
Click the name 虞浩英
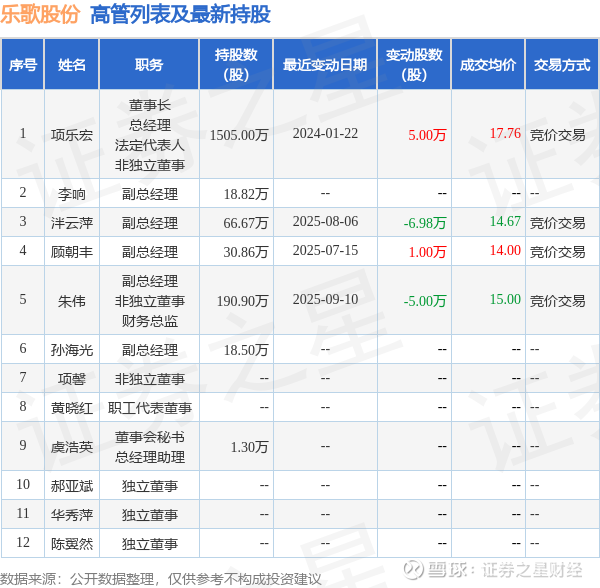(72, 446)
